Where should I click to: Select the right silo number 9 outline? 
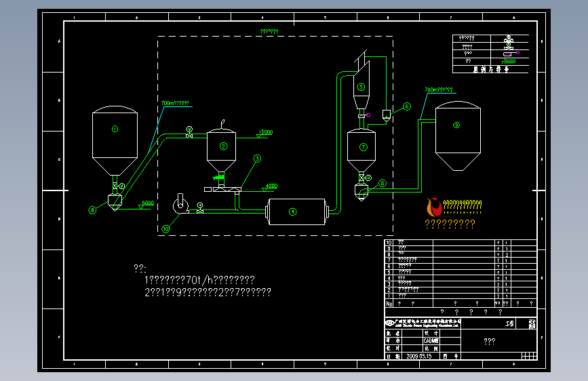click(458, 136)
